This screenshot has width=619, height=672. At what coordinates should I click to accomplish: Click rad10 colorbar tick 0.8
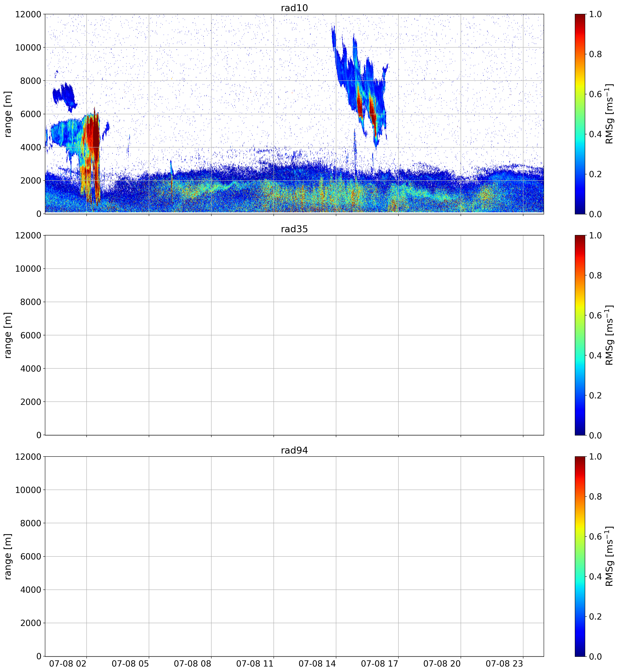point(595,54)
